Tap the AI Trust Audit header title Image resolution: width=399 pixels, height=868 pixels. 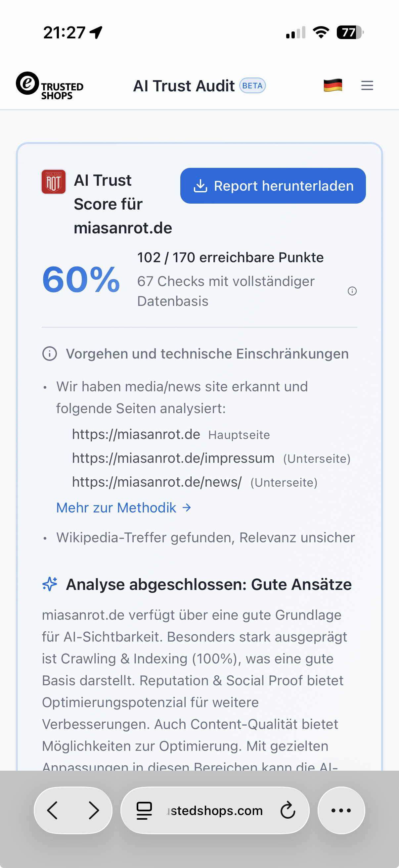point(184,86)
